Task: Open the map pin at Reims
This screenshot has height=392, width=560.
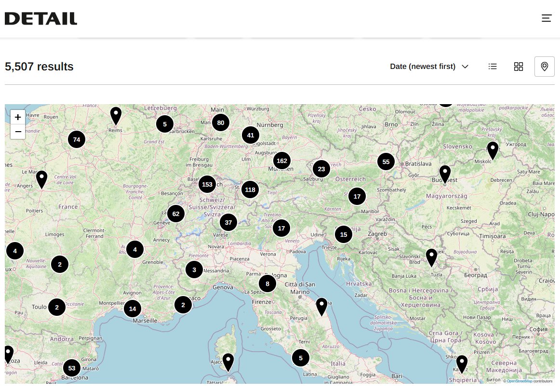Action: click(116, 116)
